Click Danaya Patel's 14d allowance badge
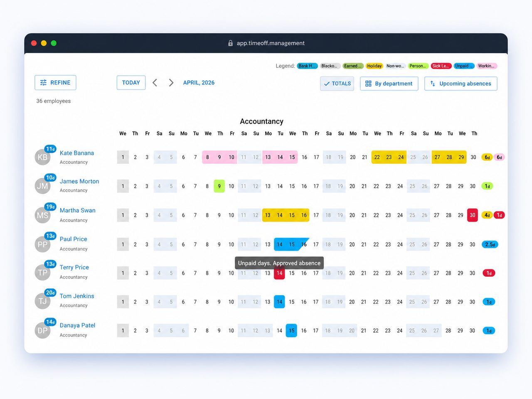The height and width of the screenshot is (399, 532). [50, 322]
